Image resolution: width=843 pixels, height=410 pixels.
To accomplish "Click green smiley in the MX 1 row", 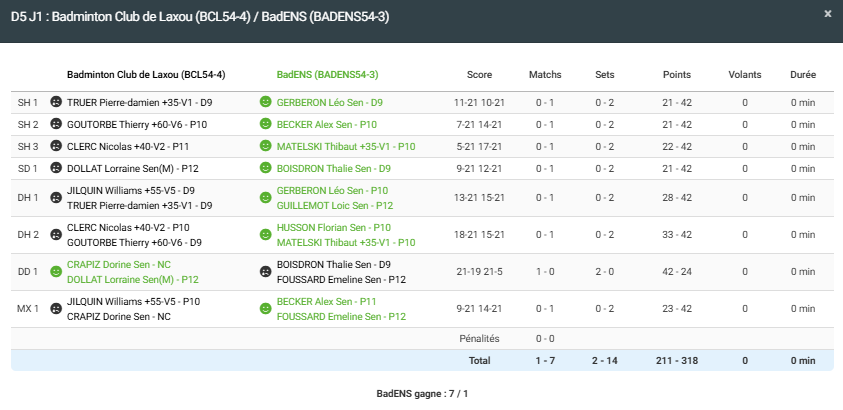I will pyautogui.click(x=265, y=309).
